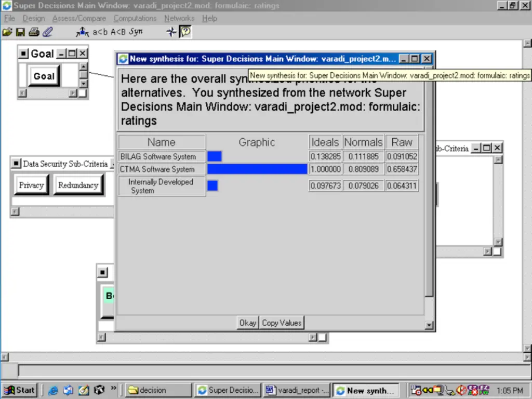Click the yellow arrows system tray icon
Image resolution: width=532 pixels, height=399 pixels.
pos(427,390)
